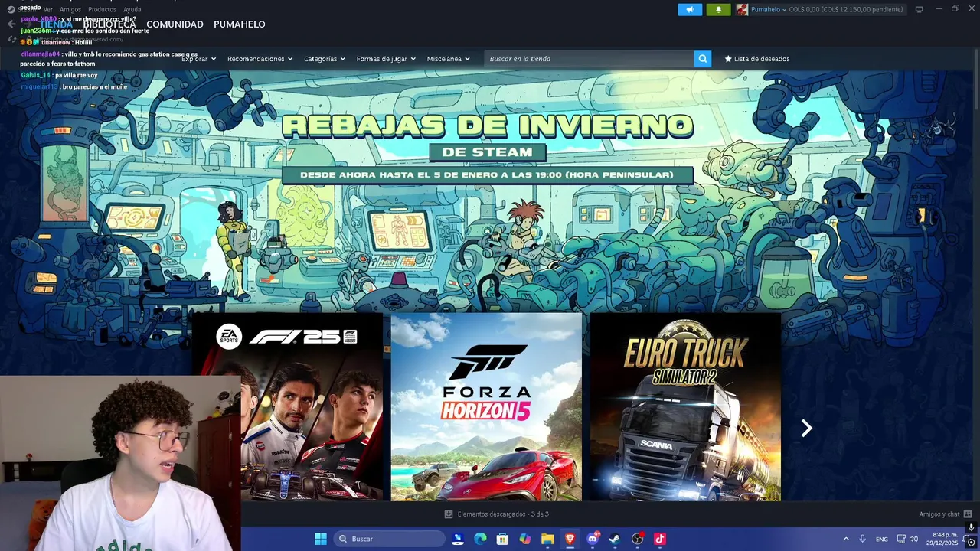The image size is (980, 551).
Task: Click the Pumahelo profile avatar
Action: pos(742,9)
